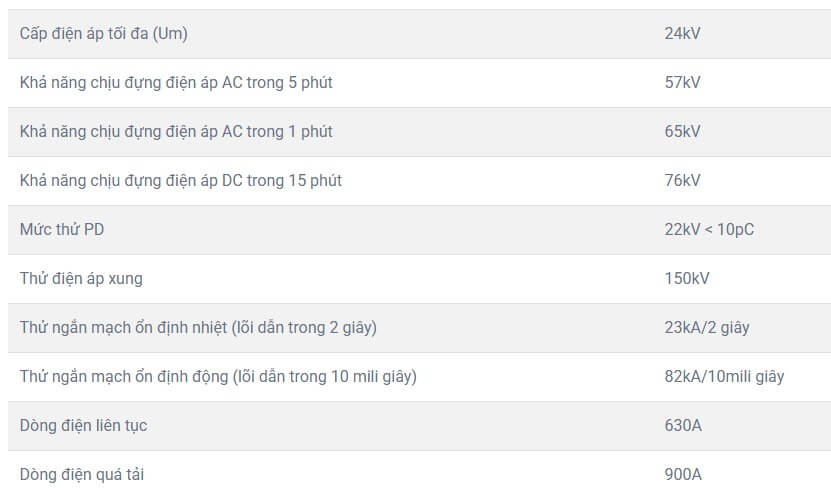Select the "22kV < 10pC" value
Image resolution: width=831 pixels, height=489 pixels.
pyautogui.click(x=709, y=229)
